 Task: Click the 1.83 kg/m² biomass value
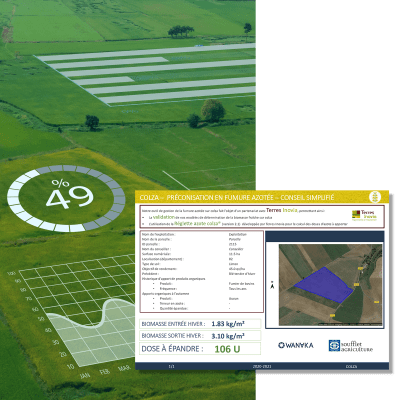click(228, 324)
